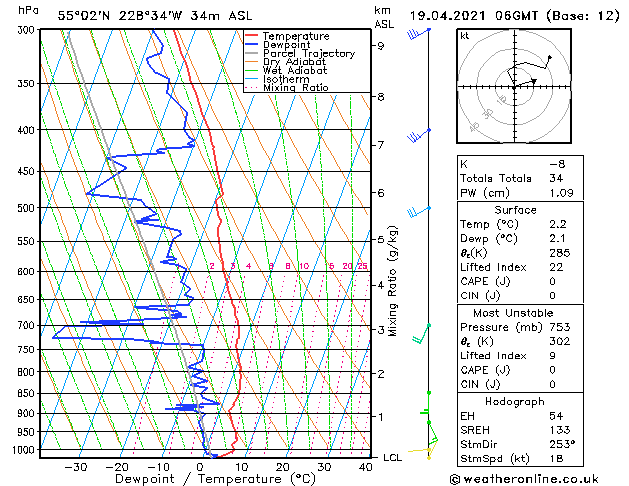629x486 pixels.
Task: Click the 450 hPa pressure label
Action: (x=28, y=172)
